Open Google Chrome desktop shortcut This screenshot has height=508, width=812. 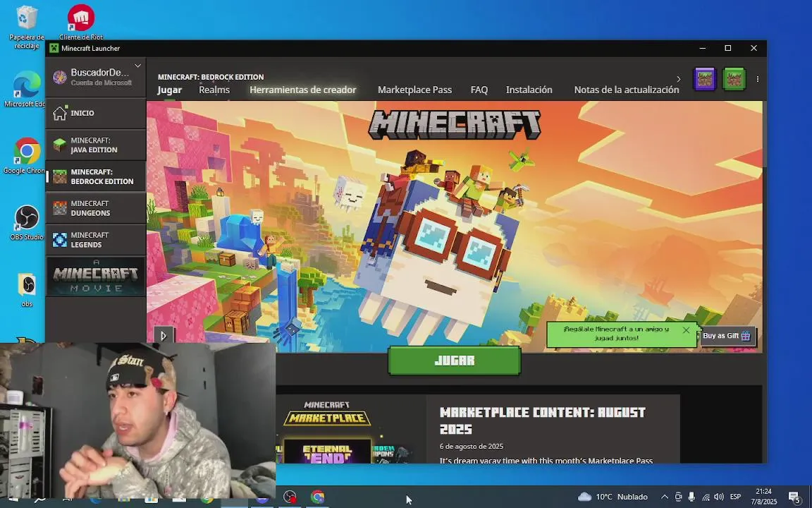(x=25, y=155)
